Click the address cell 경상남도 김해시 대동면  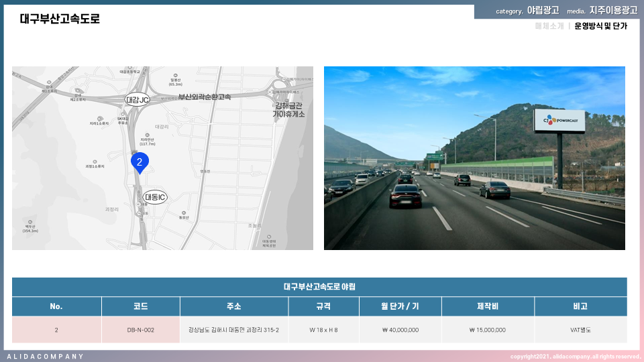[x=233, y=330]
